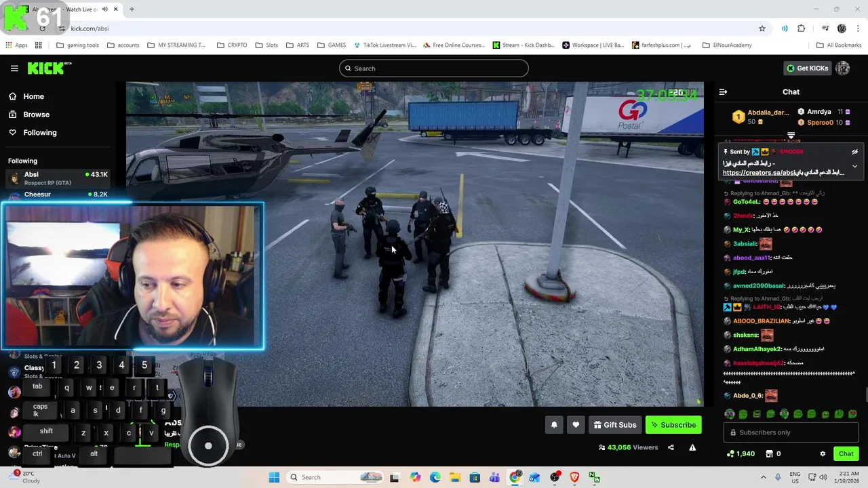Open the browser extensions puzzle icon
This screenshot has height=488, width=868.
(802, 28)
